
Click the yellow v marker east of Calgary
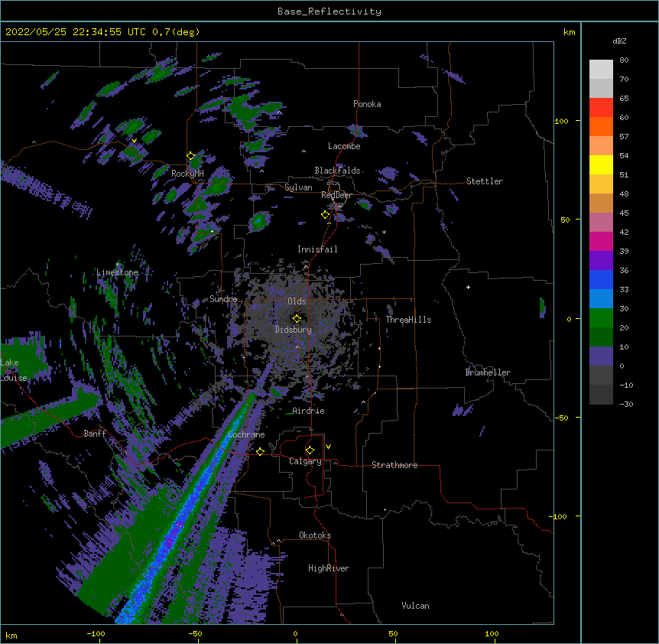(x=328, y=447)
